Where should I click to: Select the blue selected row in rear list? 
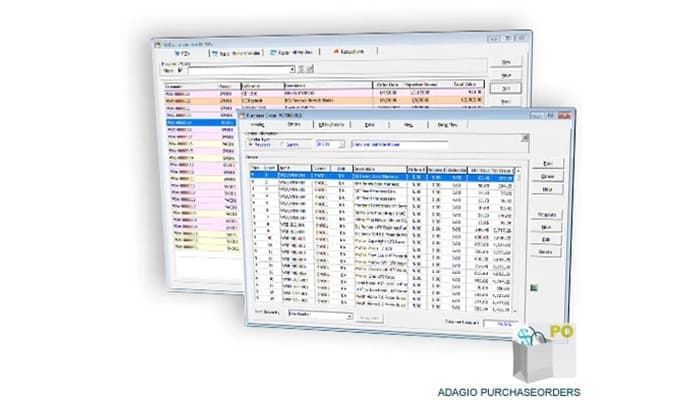point(201,122)
